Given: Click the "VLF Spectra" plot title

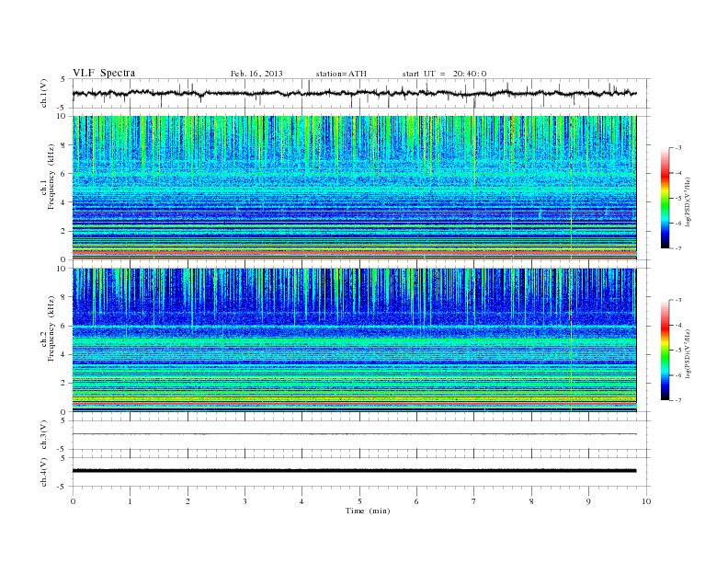Looking at the screenshot, I should [104, 73].
